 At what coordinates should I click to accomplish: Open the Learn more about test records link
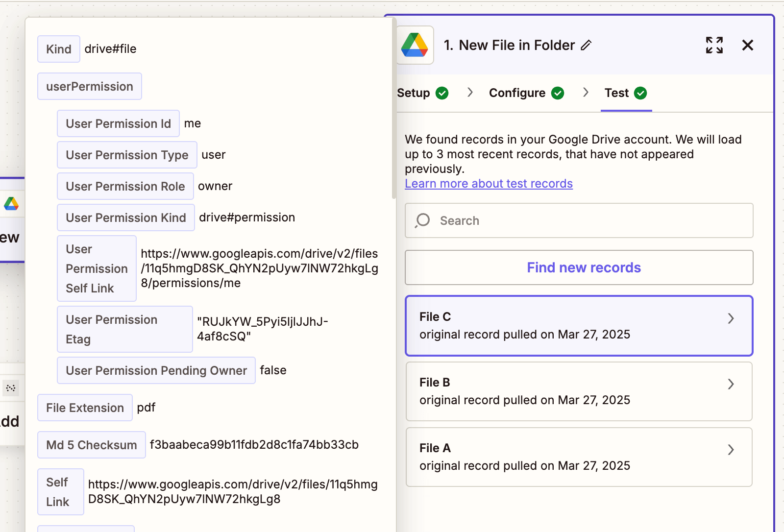[x=489, y=183]
